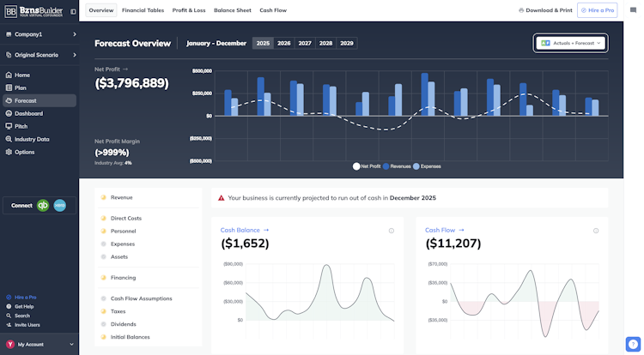Toggle the Net Profit legend marker
This screenshot has height=355, width=644.
click(x=356, y=166)
